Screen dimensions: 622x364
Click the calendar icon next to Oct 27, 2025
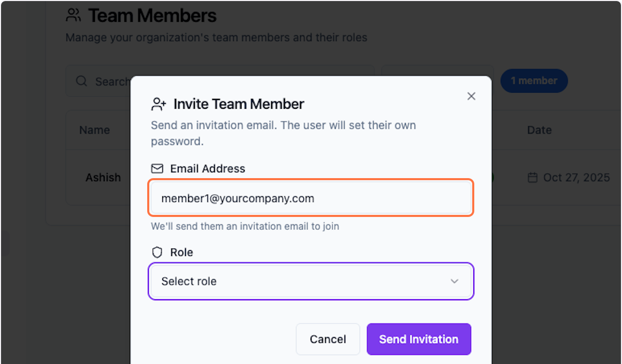532,178
